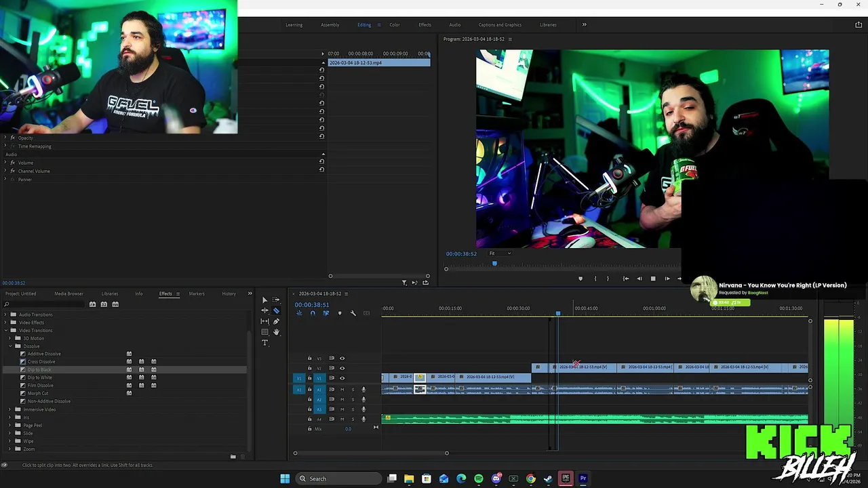Mute audio track A1
Image resolution: width=868 pixels, height=488 pixels.
click(342, 390)
